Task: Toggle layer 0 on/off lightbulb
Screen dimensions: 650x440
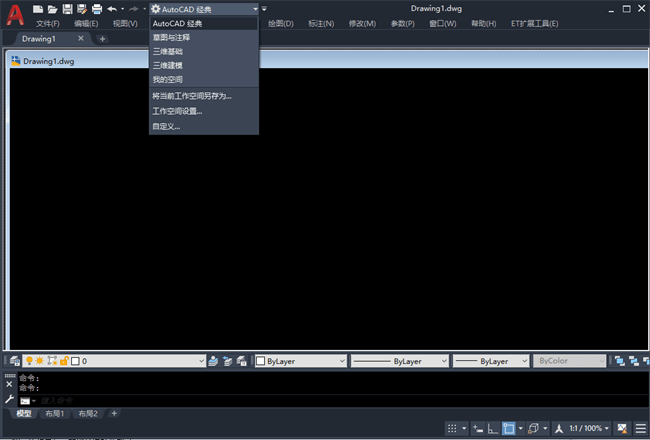Action: coord(29,361)
